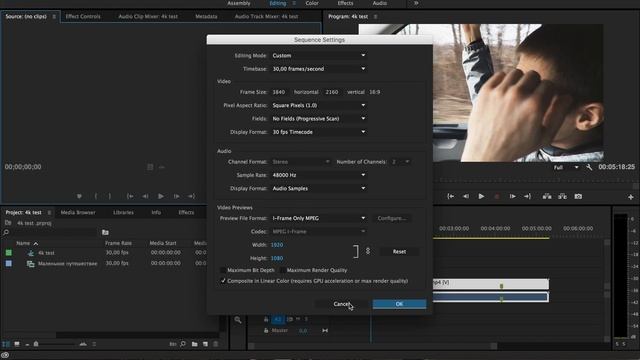The height and width of the screenshot is (360, 640).
Task: Click the create bin from search icon
Action: coord(105,232)
